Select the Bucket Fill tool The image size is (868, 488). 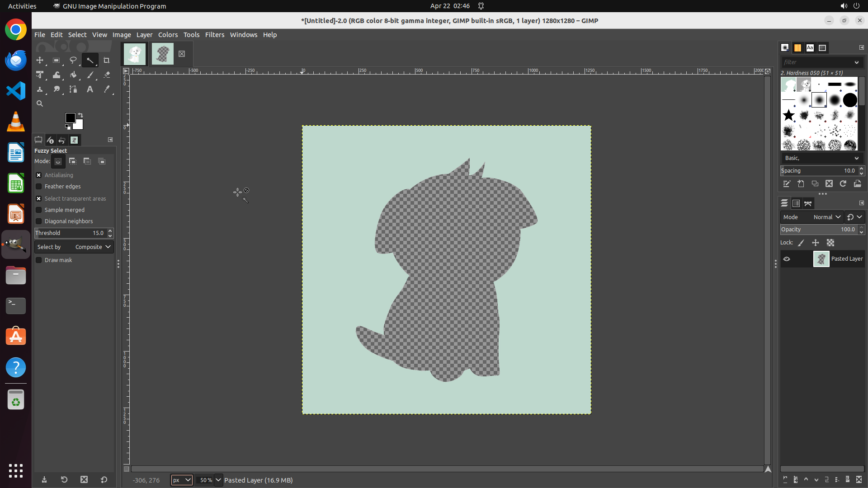point(73,75)
